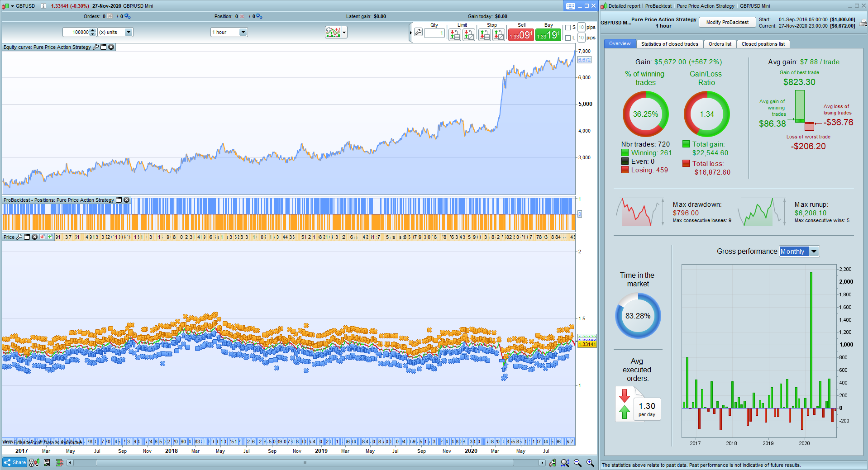Click the wrench icon on the equity curve panel
Viewport: 868px width, 470px height.
[96, 47]
